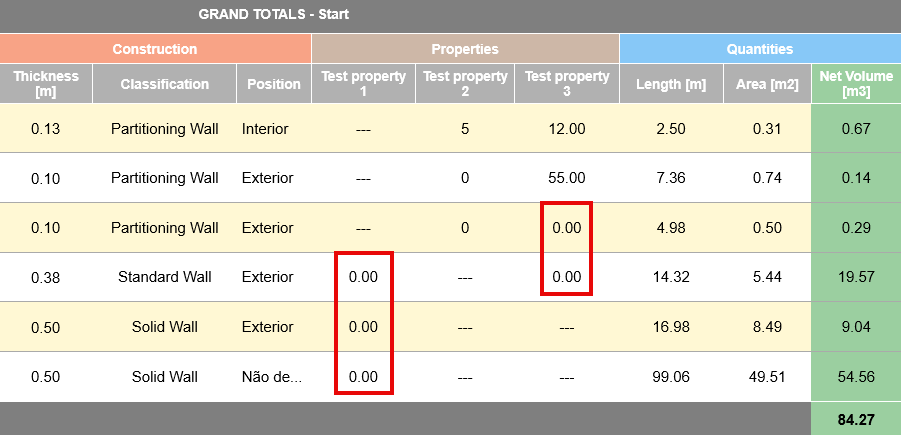Click the Properties group header
This screenshot has width=904, height=440.
click(x=465, y=48)
